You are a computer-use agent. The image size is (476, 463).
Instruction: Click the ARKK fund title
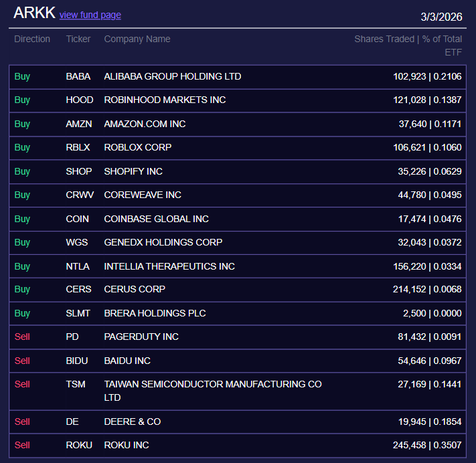[34, 13]
